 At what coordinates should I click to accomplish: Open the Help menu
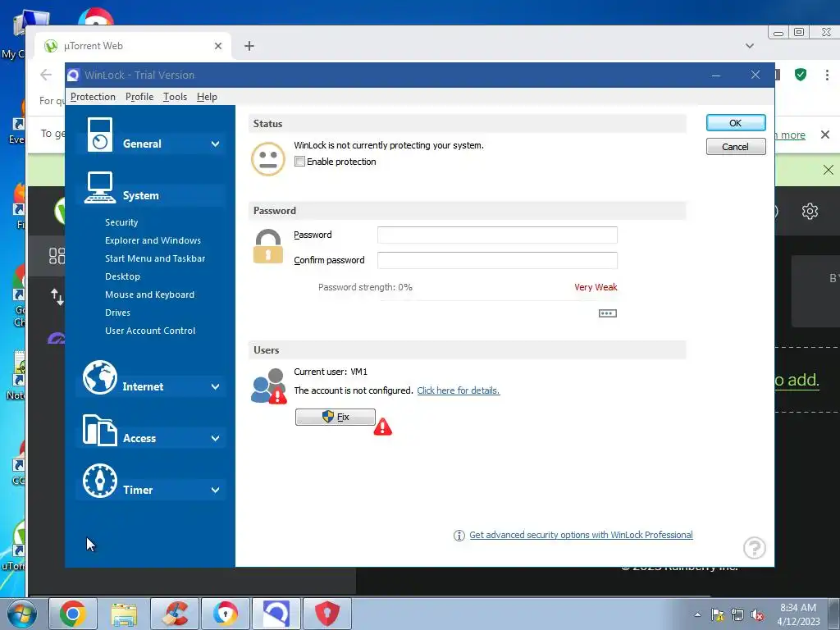click(x=207, y=97)
